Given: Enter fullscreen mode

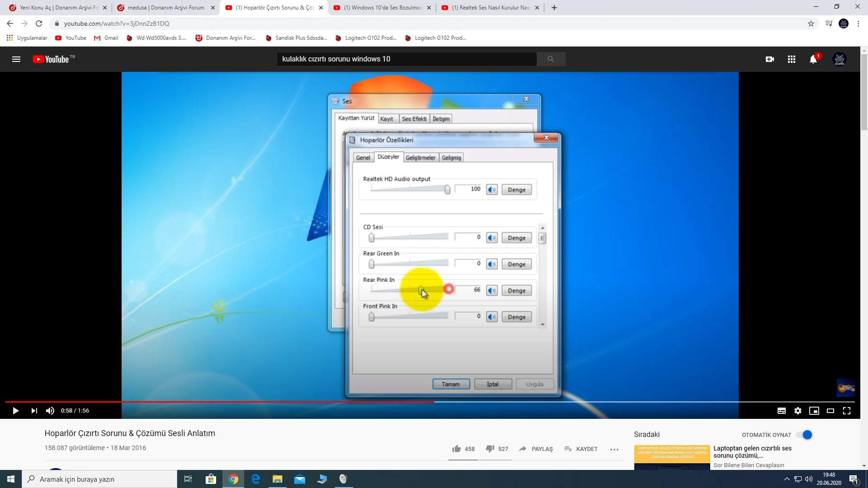Looking at the screenshot, I should pos(847,411).
